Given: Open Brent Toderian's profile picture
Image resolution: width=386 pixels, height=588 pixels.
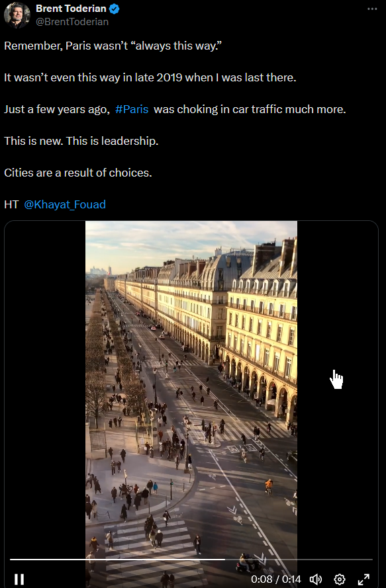Looking at the screenshot, I should [x=17, y=15].
